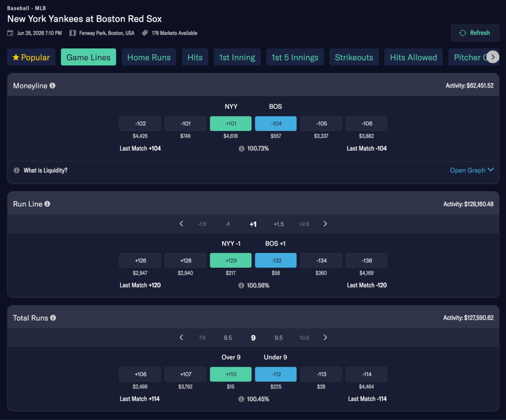The image size is (506, 420).
Task: Go to next Total Runs line arrow
Action: [325, 337]
